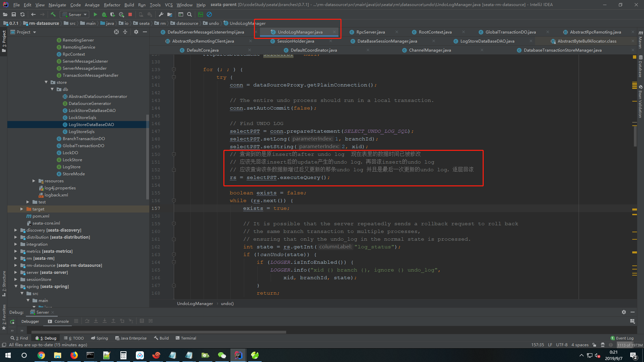Start debugging with the bug icon
Screen dimensions: 644x362
pyautogui.click(x=104, y=14)
